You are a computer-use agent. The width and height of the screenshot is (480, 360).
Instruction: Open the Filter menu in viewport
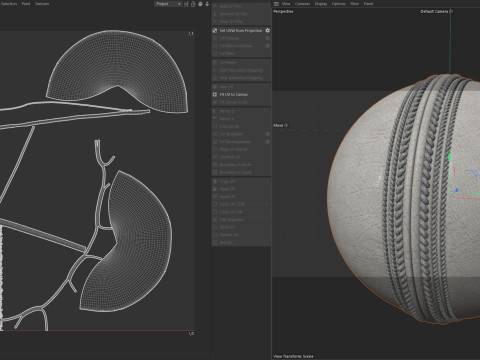click(x=354, y=4)
